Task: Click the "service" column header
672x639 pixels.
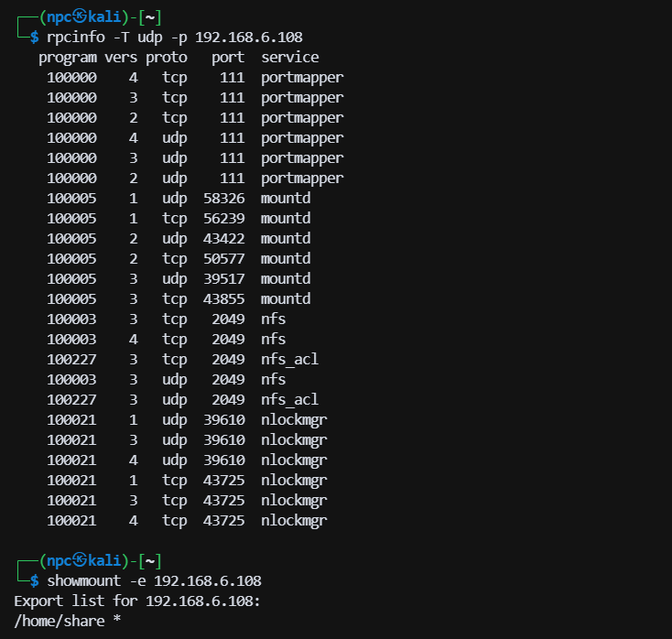Action: coord(289,57)
